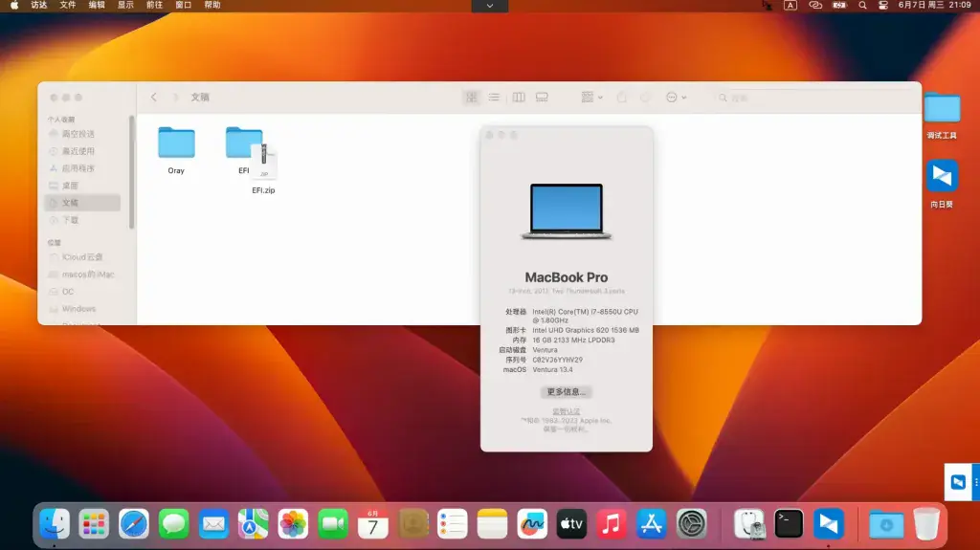Open Calendar app in Dock

372,524
